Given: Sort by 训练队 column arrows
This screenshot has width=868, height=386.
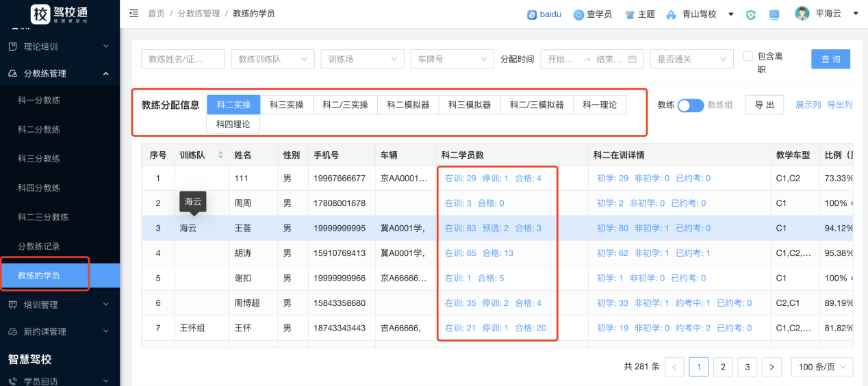Looking at the screenshot, I should (220, 155).
